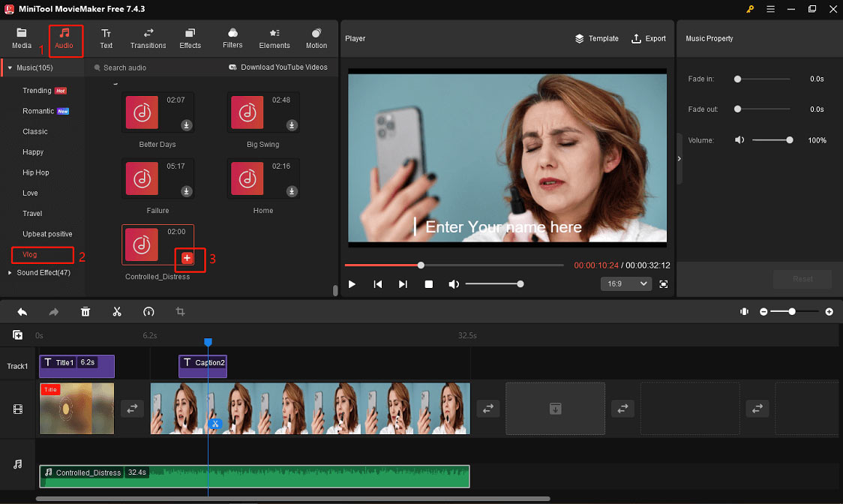Screen dimensions: 843x504
Task: Select the crop tool
Action: (x=180, y=312)
